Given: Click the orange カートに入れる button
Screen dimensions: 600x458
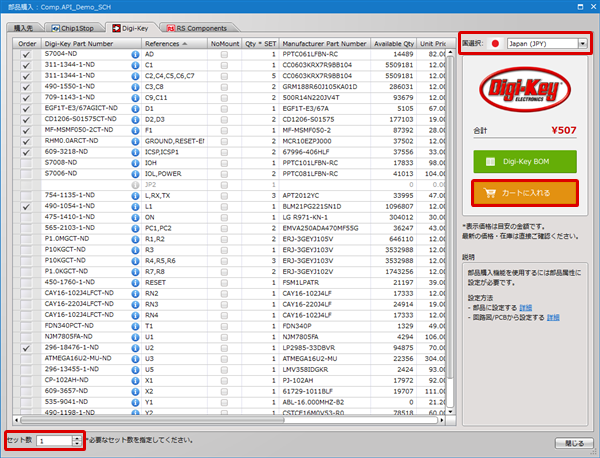Looking at the screenshot, I should pyautogui.click(x=525, y=193).
